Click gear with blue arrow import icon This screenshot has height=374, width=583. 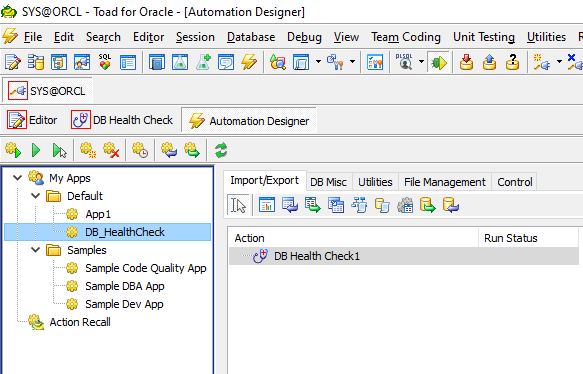click(169, 151)
